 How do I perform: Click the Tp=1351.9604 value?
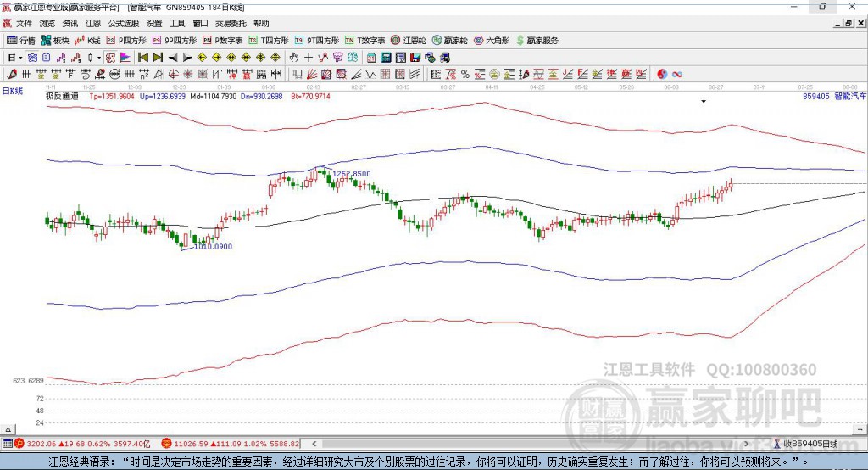112,96
